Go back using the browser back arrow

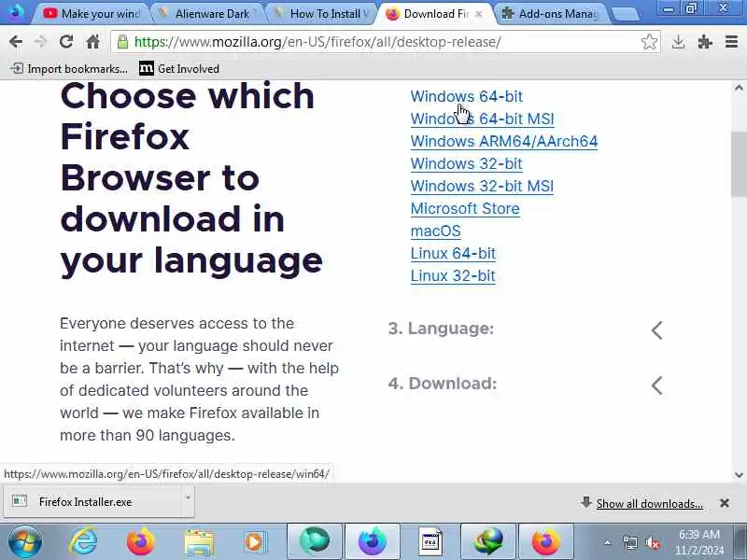pos(16,42)
